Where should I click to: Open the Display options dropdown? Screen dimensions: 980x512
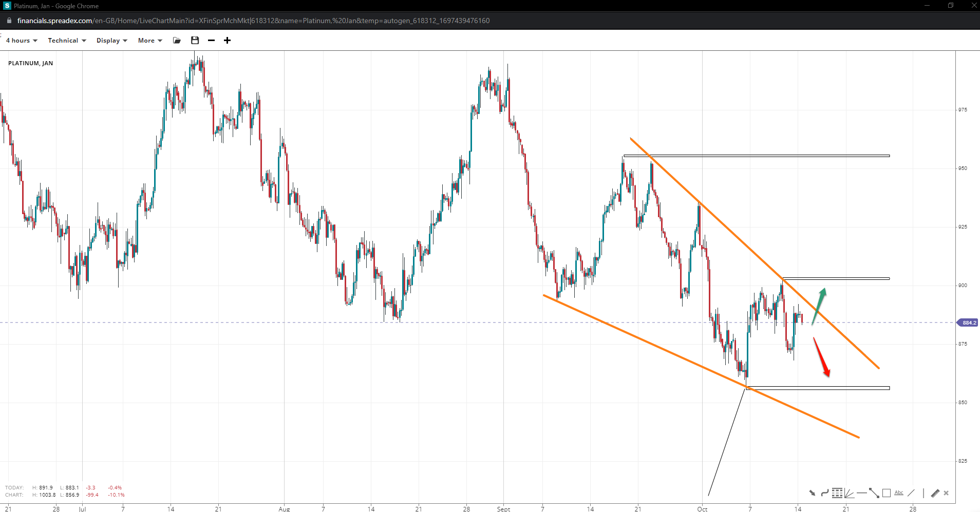point(111,41)
